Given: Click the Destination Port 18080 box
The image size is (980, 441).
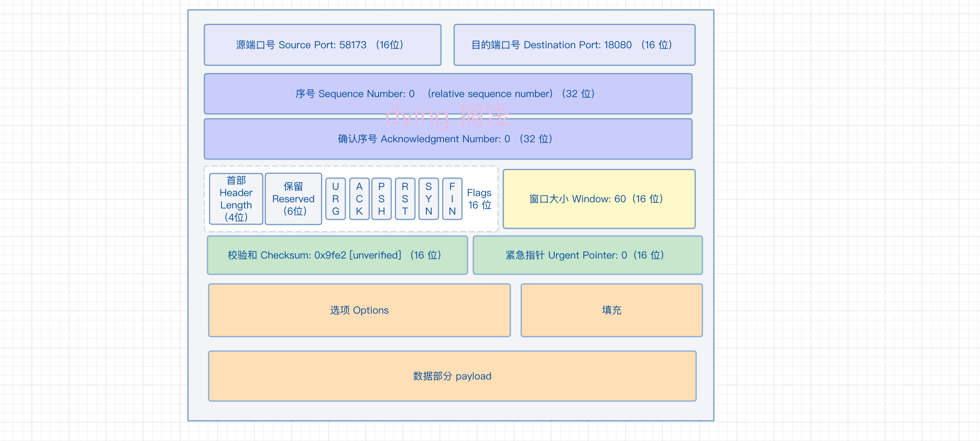Looking at the screenshot, I should click(574, 45).
